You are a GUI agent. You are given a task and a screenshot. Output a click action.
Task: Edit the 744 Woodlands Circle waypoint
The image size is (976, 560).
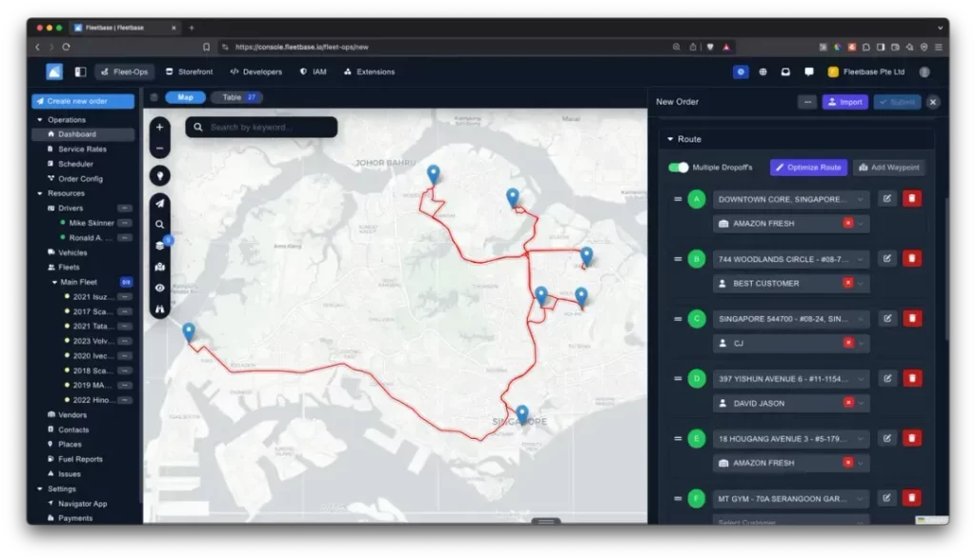pos(887,259)
